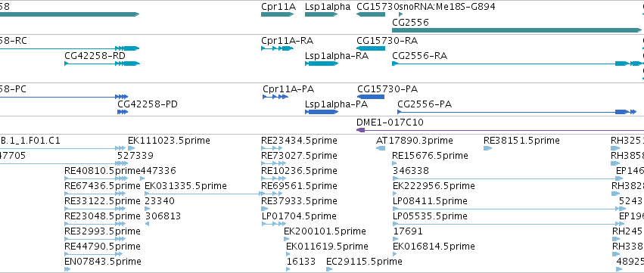Select the AT17890.3prime EST arrow
This screenshot has width=644, height=273.
(381, 148)
